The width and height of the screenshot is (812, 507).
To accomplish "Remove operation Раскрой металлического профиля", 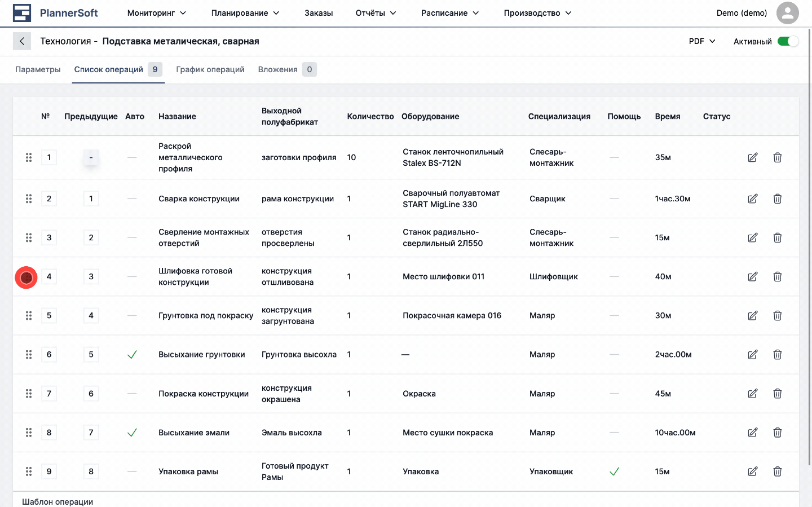I will point(777,157).
